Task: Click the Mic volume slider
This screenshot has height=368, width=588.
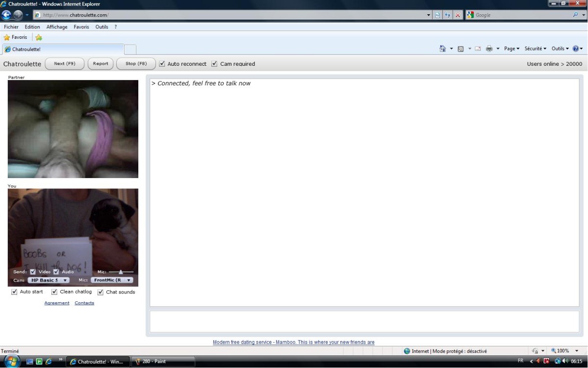Action: click(x=121, y=272)
